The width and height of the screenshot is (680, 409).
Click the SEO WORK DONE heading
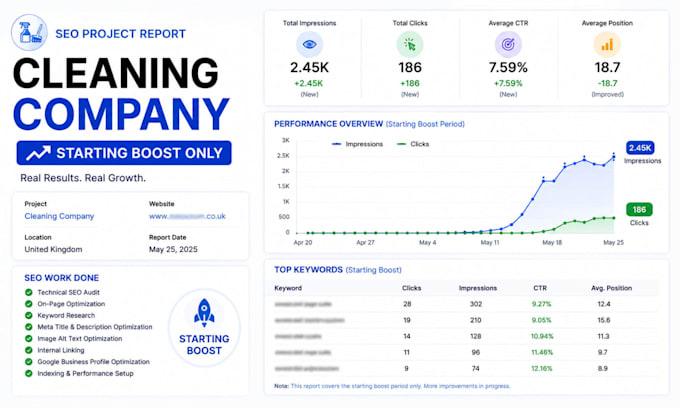coord(62,278)
